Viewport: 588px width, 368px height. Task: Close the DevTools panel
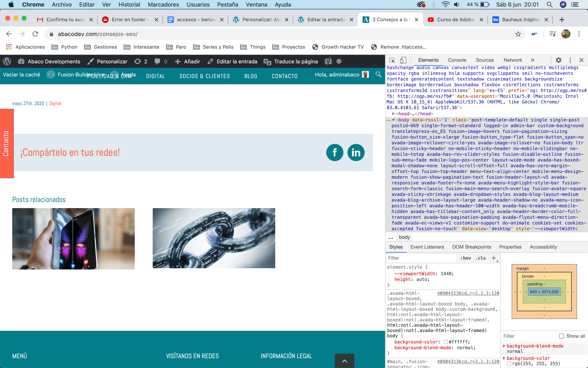pyautogui.click(x=581, y=60)
